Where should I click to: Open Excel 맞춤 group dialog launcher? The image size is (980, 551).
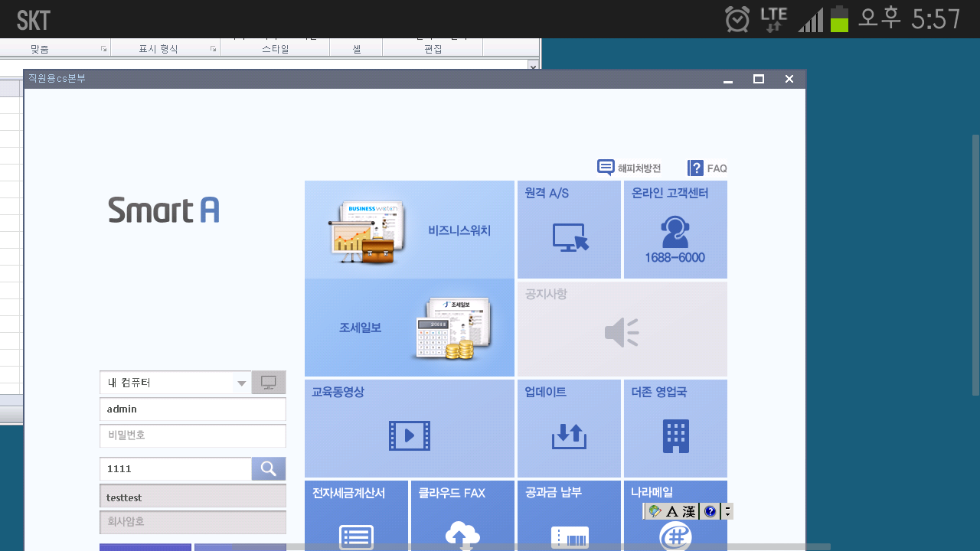103,49
